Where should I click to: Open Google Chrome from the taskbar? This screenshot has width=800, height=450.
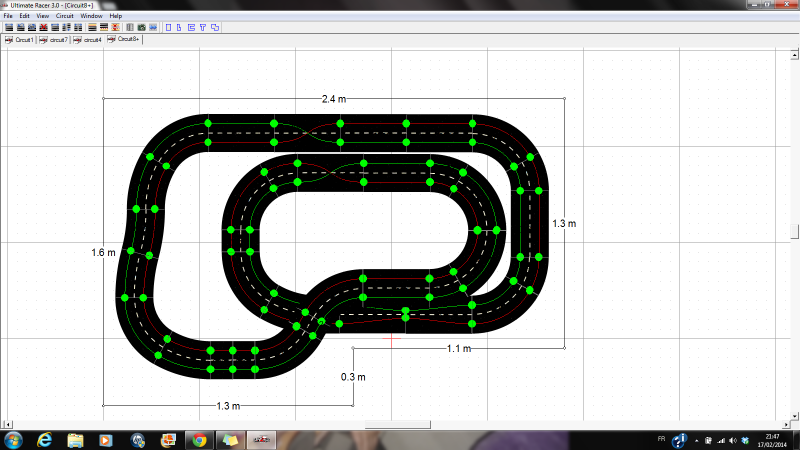pyautogui.click(x=198, y=440)
